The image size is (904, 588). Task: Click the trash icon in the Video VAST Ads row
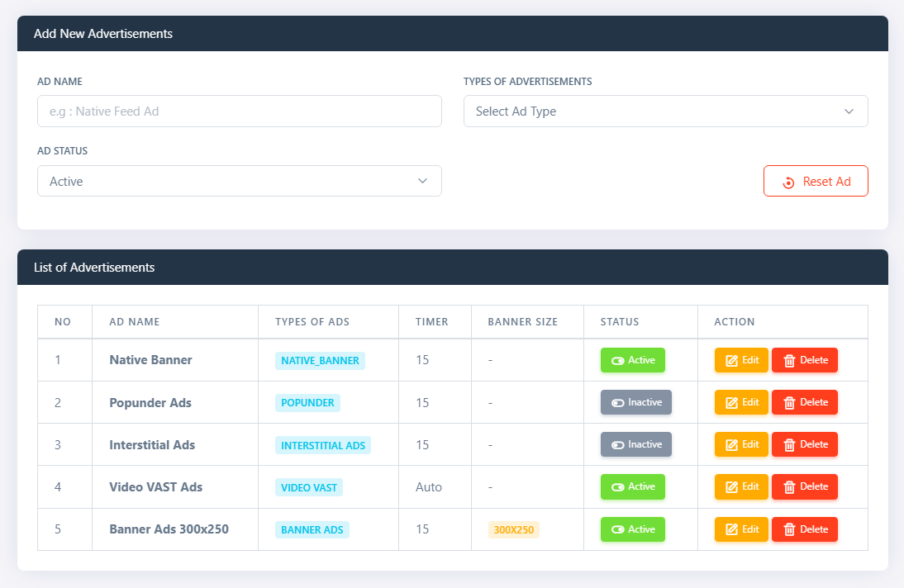[789, 487]
